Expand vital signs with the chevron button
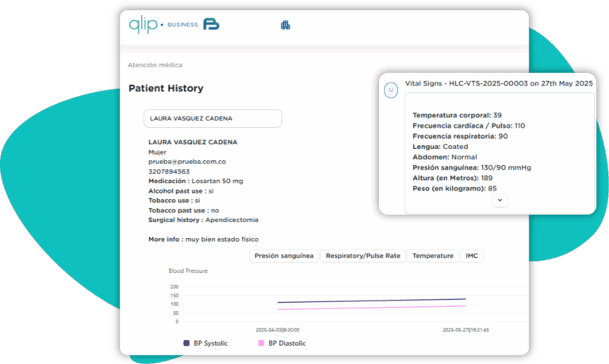The image size is (609, 364). pyautogui.click(x=500, y=201)
